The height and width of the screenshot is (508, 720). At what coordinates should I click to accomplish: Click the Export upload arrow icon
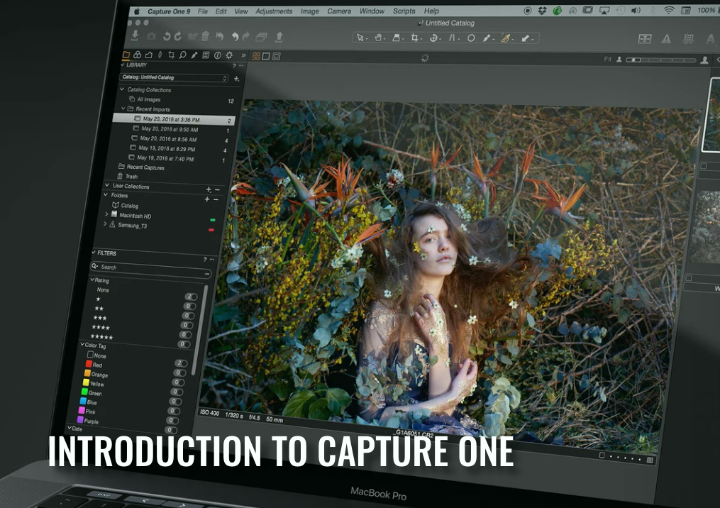[279, 37]
